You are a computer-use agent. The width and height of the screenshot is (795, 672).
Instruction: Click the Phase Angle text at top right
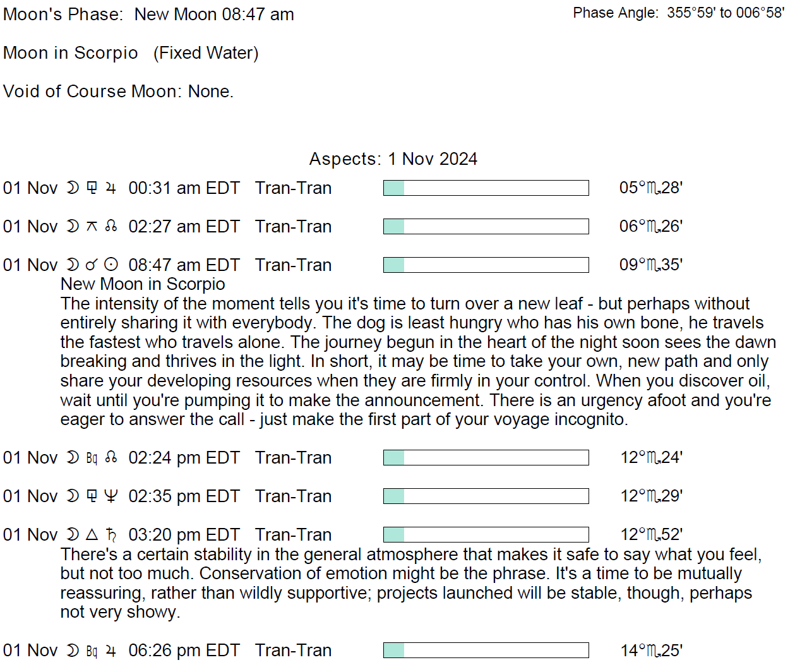(678, 13)
